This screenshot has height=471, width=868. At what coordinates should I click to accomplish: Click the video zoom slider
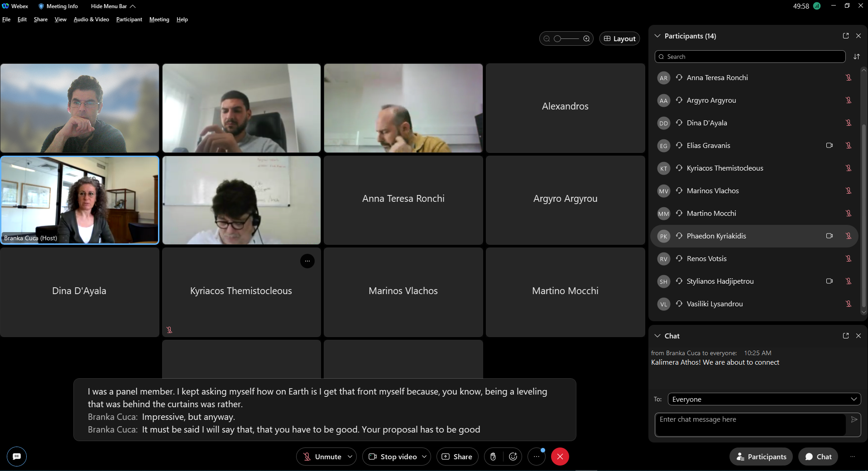[566, 38]
